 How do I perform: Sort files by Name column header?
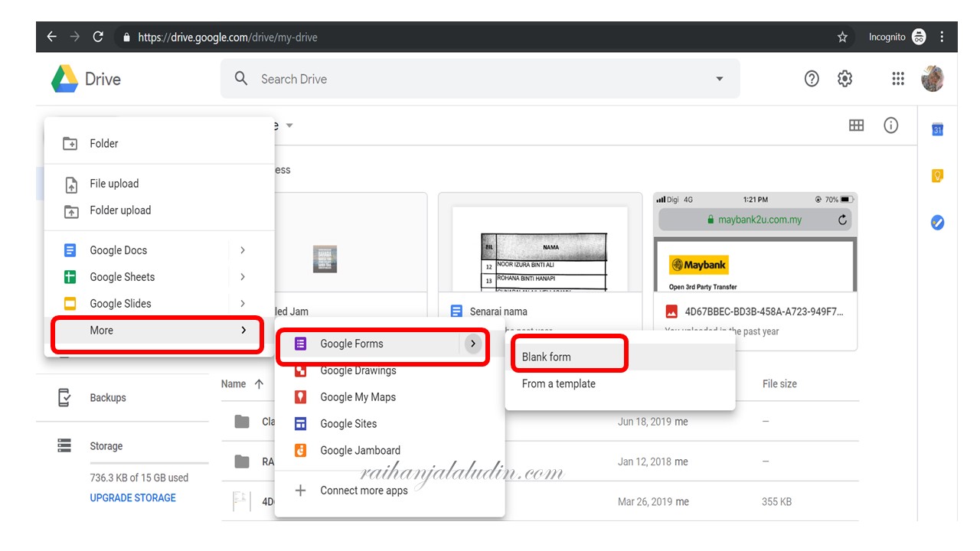(234, 384)
